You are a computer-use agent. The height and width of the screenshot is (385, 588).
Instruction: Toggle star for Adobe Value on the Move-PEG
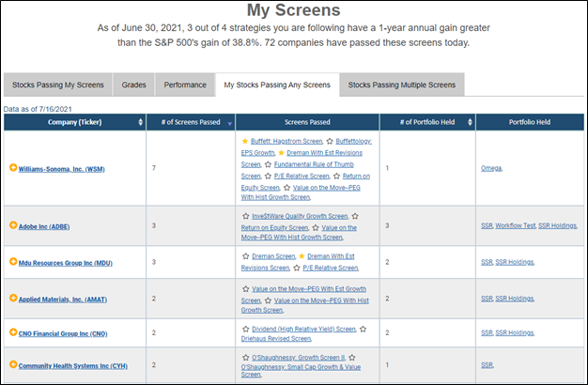[316, 228]
